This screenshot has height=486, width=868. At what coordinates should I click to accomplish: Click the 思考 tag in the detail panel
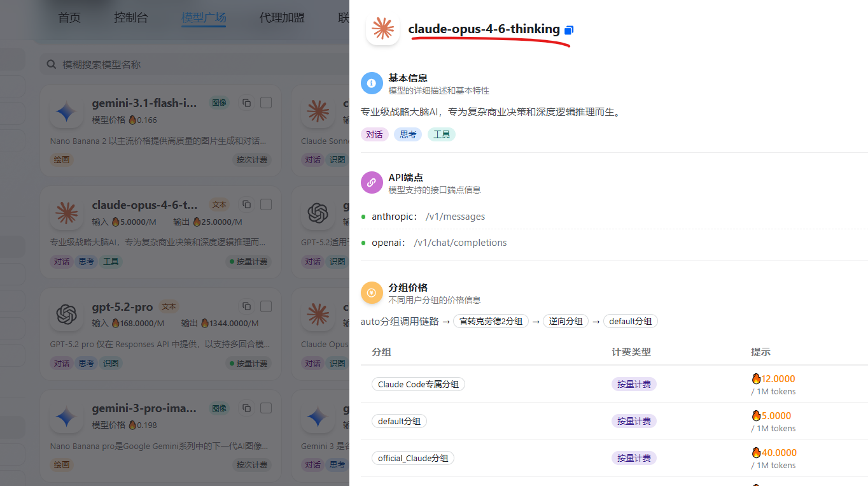pyautogui.click(x=408, y=134)
